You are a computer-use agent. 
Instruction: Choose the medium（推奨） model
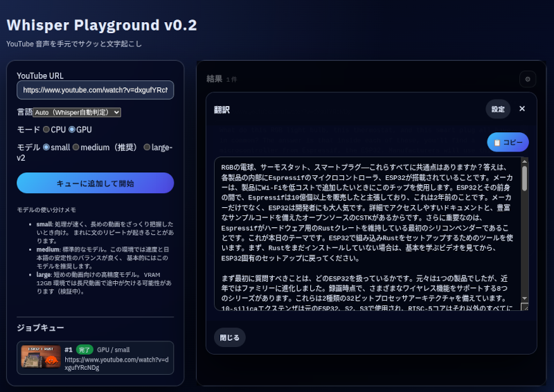(x=77, y=147)
